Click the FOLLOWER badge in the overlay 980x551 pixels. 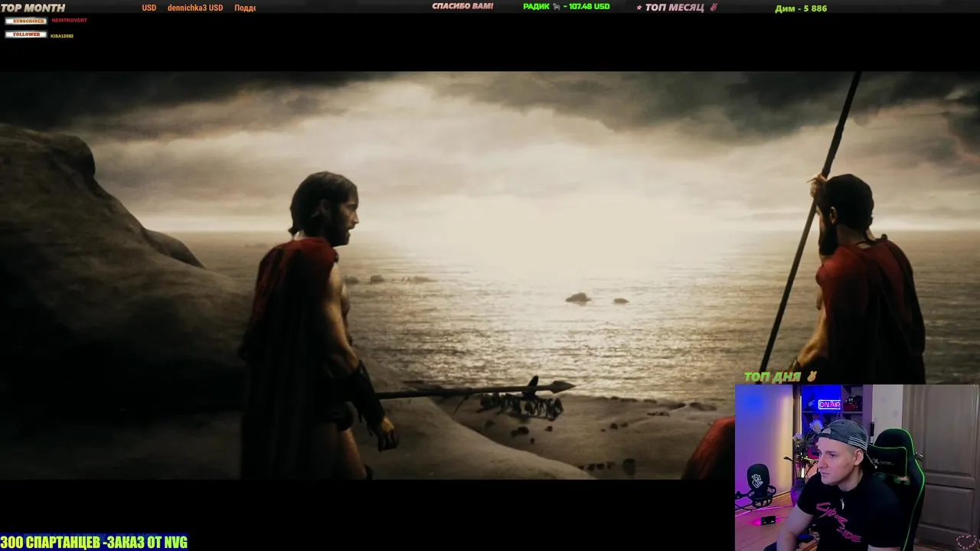click(26, 34)
